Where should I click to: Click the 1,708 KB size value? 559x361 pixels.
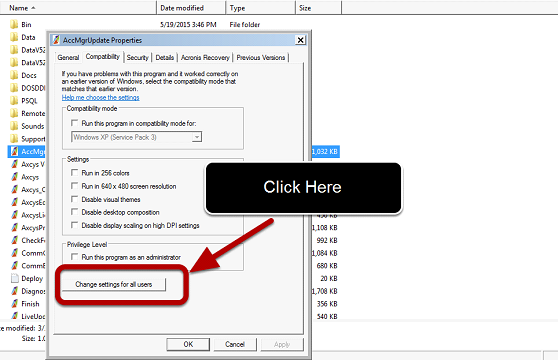pyautogui.click(x=325, y=291)
